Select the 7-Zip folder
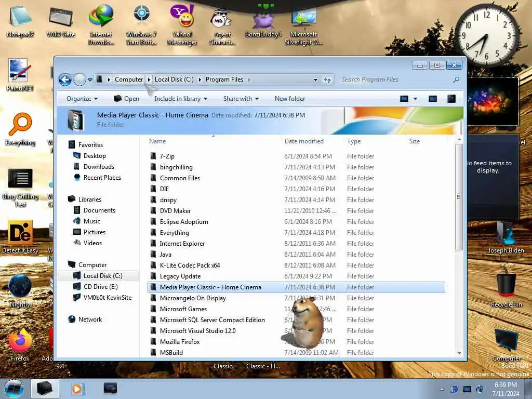This screenshot has width=532, height=399. click(x=296, y=156)
